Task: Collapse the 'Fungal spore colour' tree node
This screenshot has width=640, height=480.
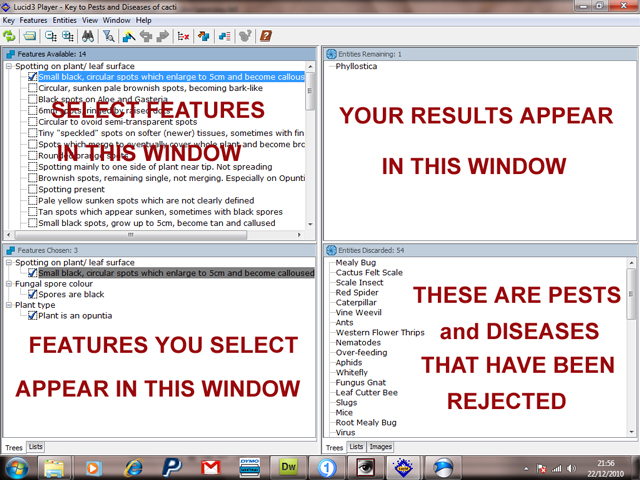Action: pyautogui.click(x=9, y=284)
